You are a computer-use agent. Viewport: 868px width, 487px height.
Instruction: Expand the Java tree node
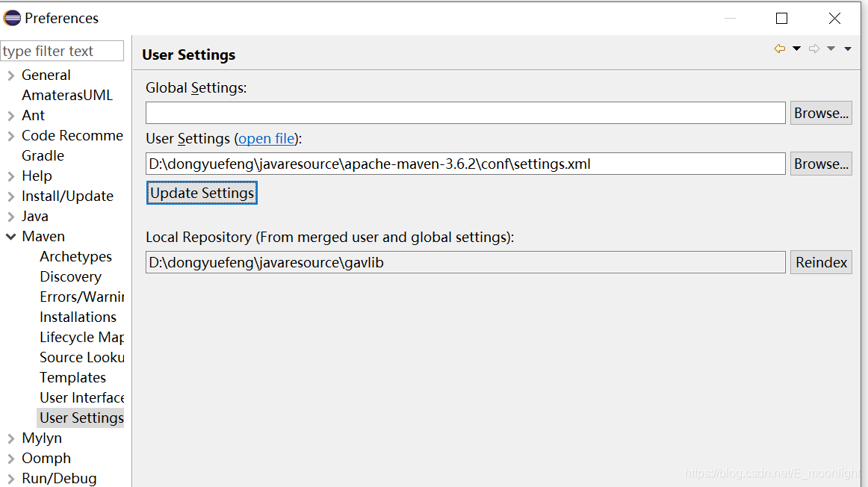tap(10, 217)
